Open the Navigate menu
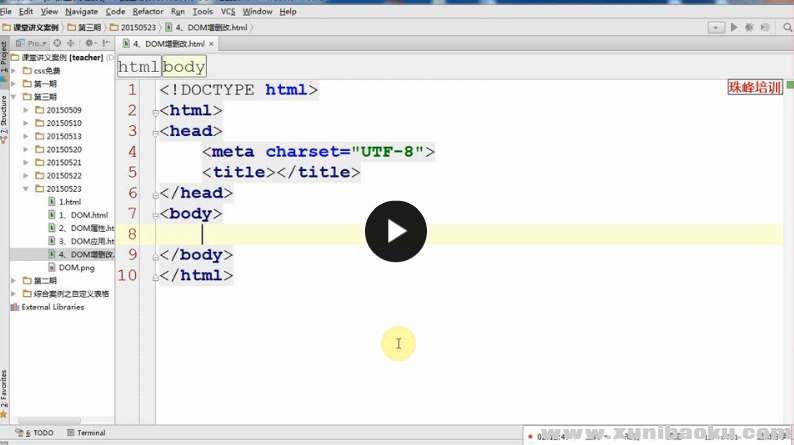Viewport: 794px width, 445px height. (x=82, y=11)
